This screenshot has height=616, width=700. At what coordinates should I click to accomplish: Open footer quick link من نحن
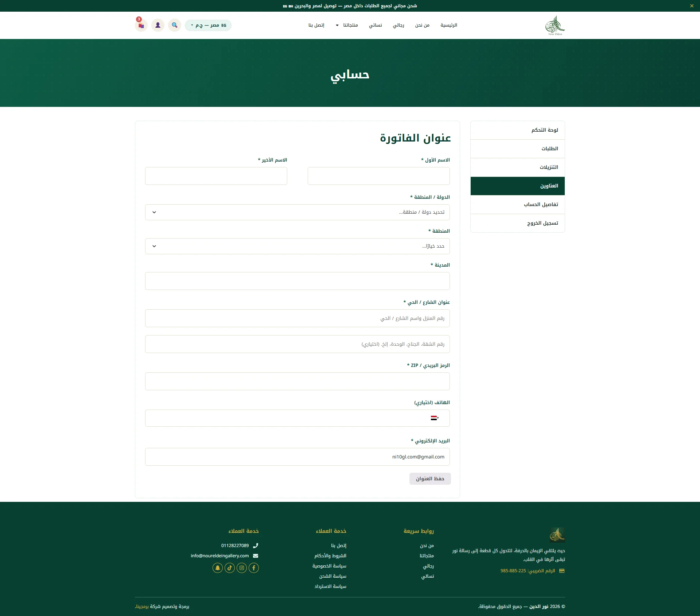click(427, 546)
